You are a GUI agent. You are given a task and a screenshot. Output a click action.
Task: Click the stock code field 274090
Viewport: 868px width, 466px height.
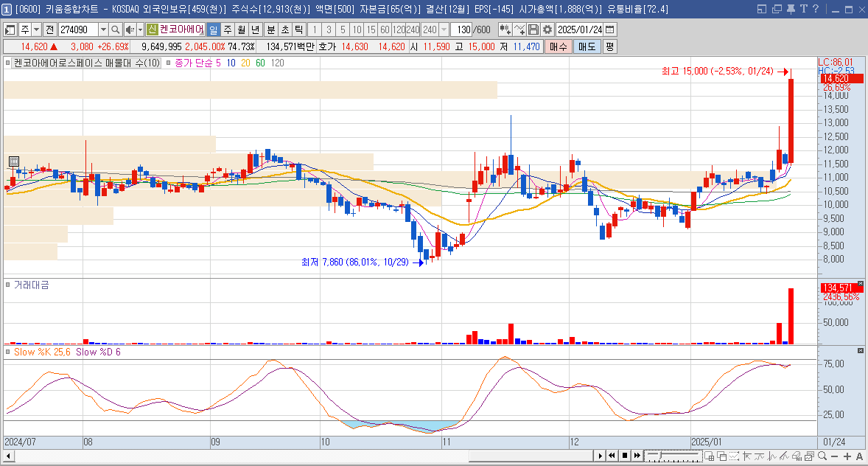(78, 29)
